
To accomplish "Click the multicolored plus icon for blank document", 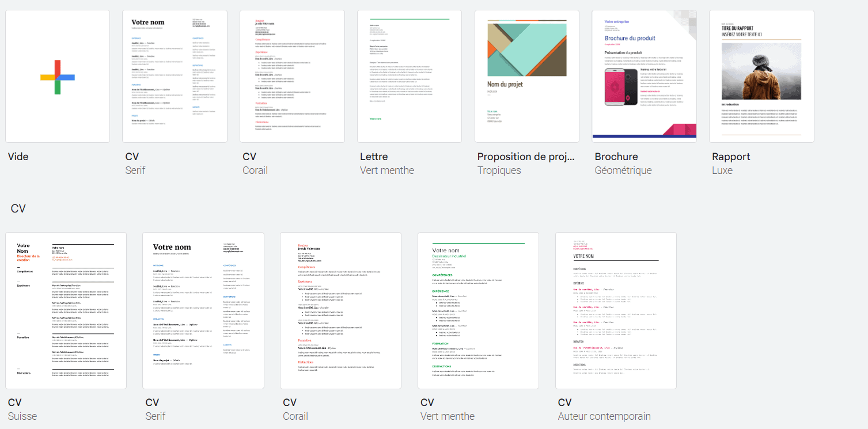I will (x=58, y=77).
